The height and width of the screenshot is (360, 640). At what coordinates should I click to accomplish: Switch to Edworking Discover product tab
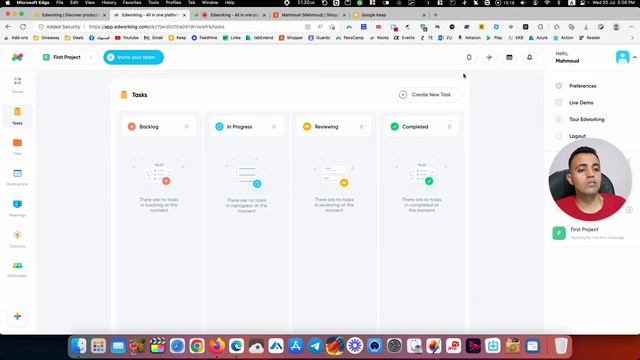[70, 15]
